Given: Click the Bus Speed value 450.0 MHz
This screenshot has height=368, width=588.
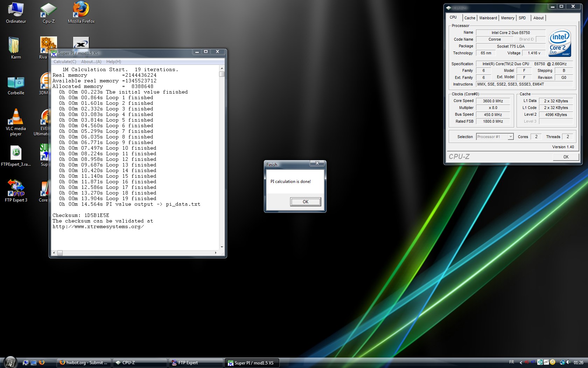Looking at the screenshot, I should 493,115.
